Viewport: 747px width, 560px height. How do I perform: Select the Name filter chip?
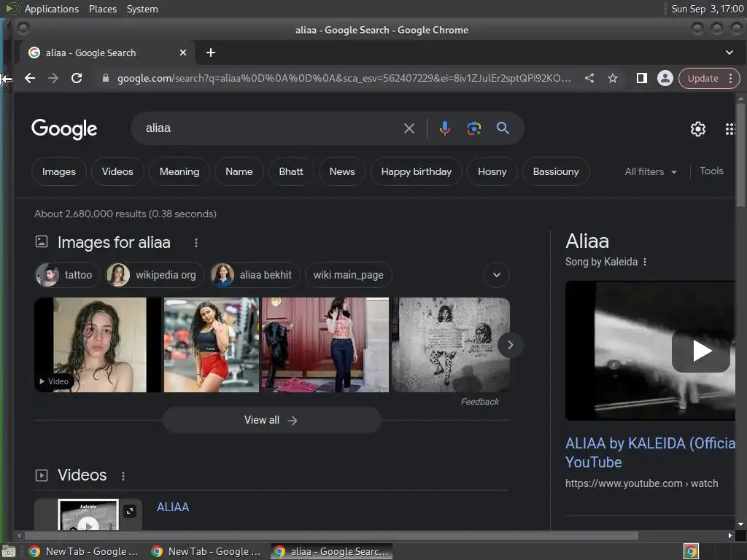click(x=239, y=171)
